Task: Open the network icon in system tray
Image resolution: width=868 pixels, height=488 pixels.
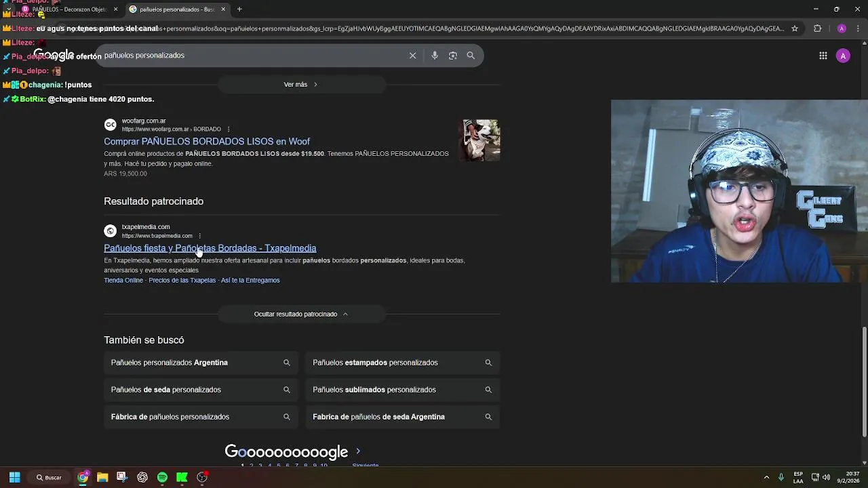Action: (x=815, y=477)
